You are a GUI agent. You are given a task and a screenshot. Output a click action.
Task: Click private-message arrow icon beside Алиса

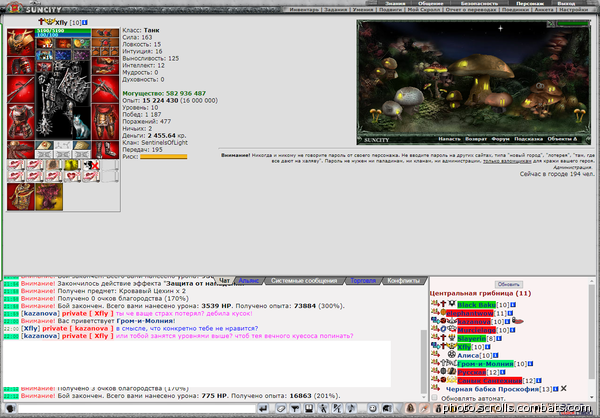coord(435,354)
